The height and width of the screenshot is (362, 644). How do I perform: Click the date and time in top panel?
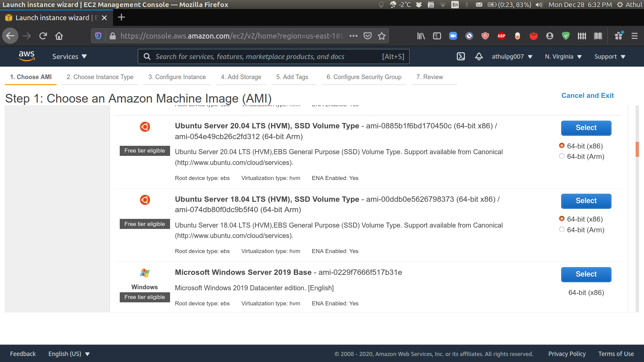pyautogui.click(x=580, y=5)
